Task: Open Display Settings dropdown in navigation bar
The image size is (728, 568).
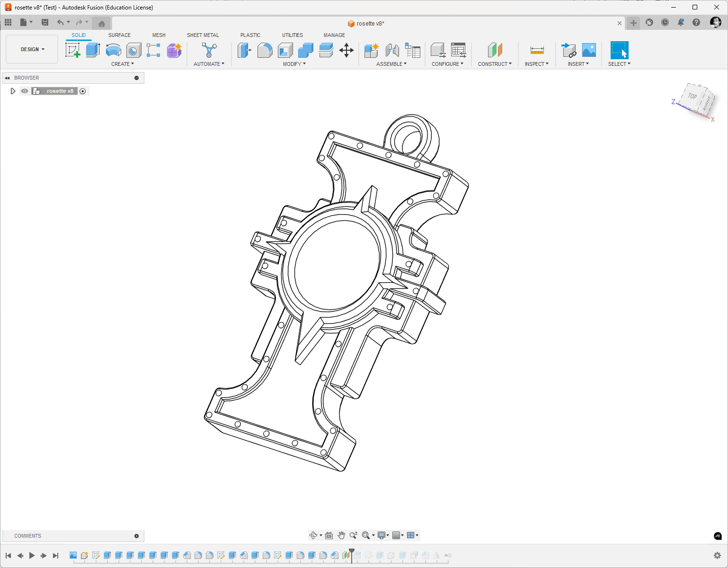Action: [383, 535]
